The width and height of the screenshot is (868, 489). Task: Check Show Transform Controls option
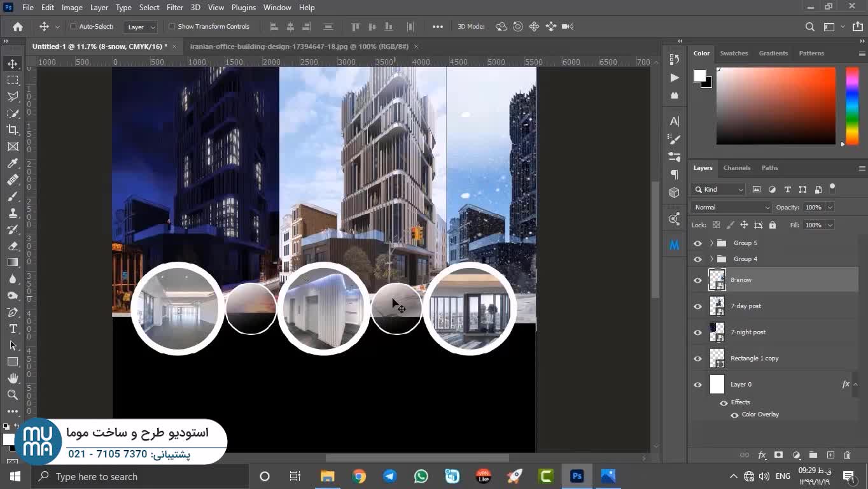click(172, 27)
